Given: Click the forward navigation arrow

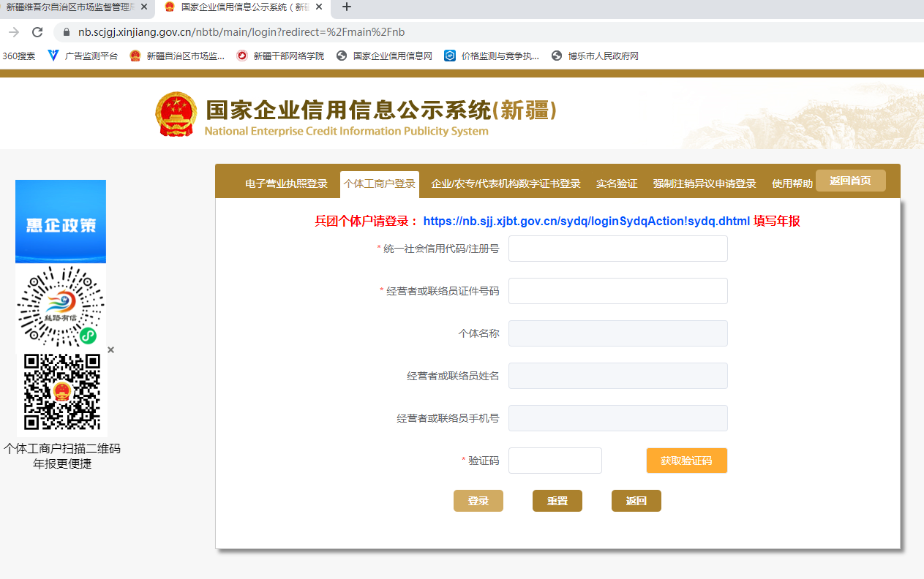Looking at the screenshot, I should [14, 32].
